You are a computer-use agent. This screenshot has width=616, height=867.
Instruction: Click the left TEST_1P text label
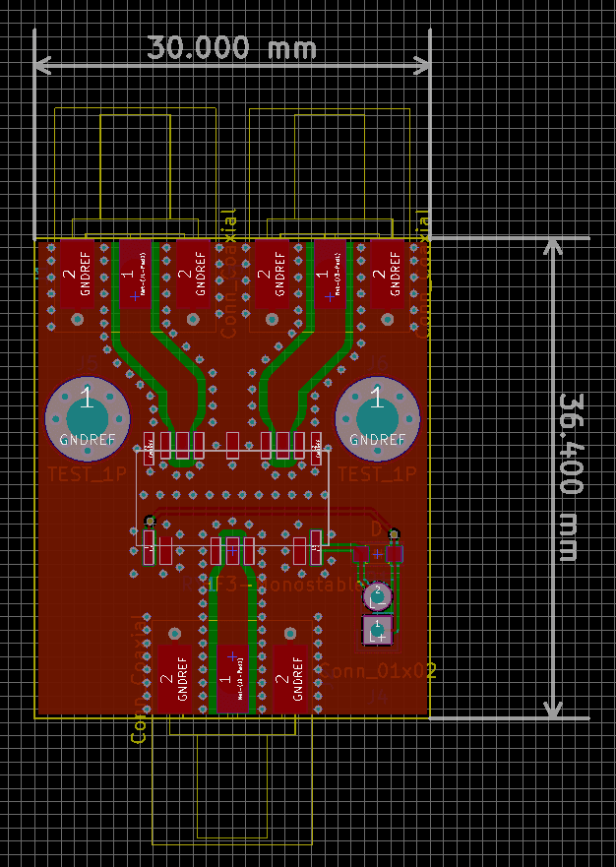point(88,474)
